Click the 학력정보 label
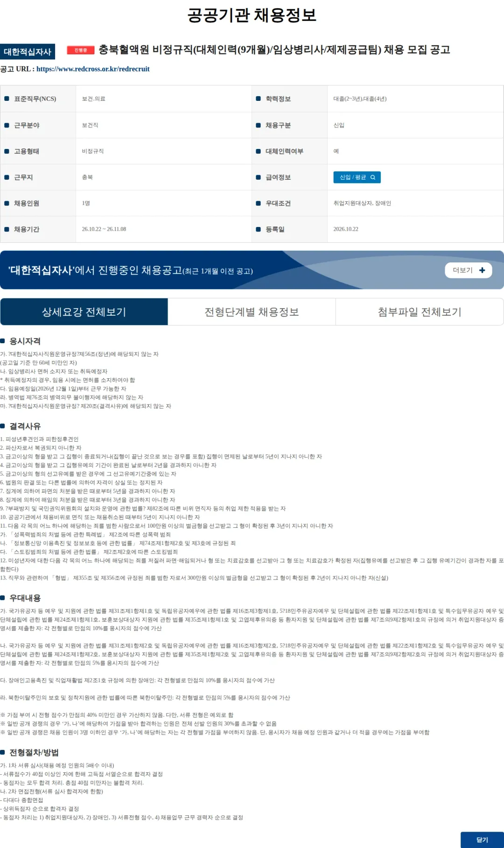Viewport: 504px width, 848px height. click(x=278, y=99)
